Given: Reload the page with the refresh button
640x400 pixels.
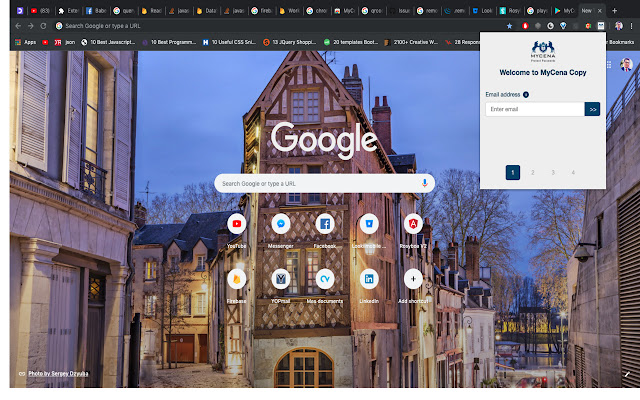Looking at the screenshot, I should tap(43, 25).
